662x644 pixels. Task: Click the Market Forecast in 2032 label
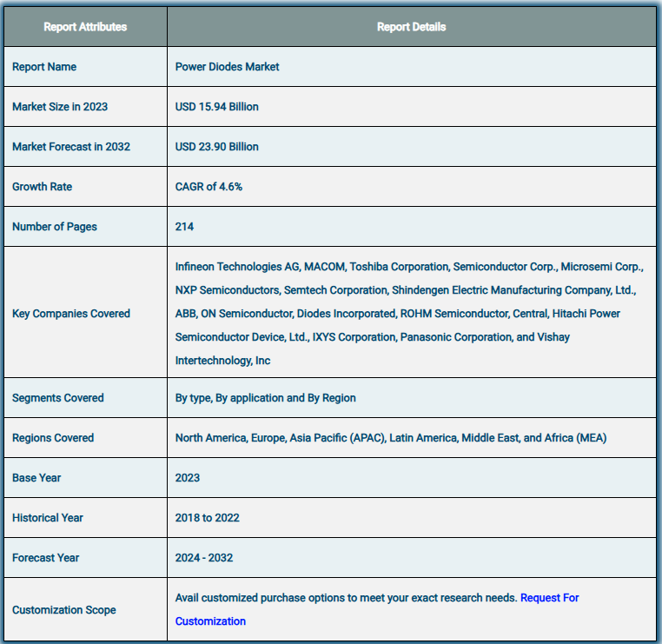(71, 147)
